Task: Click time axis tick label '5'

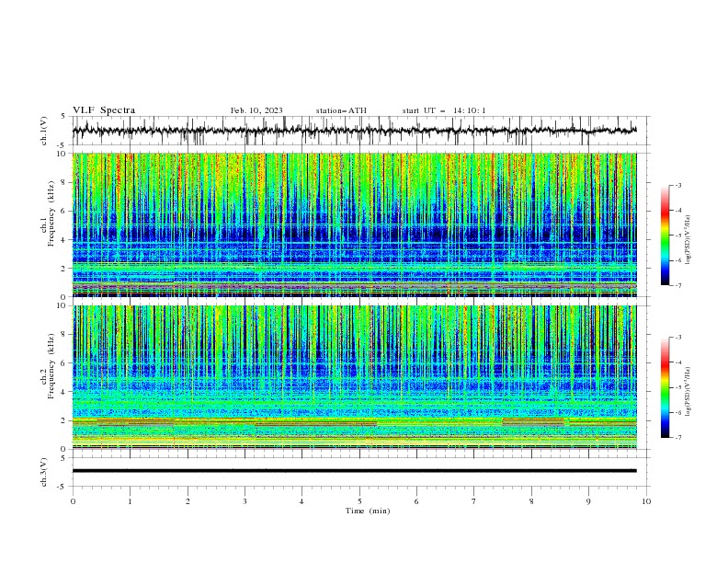Action: [359, 501]
